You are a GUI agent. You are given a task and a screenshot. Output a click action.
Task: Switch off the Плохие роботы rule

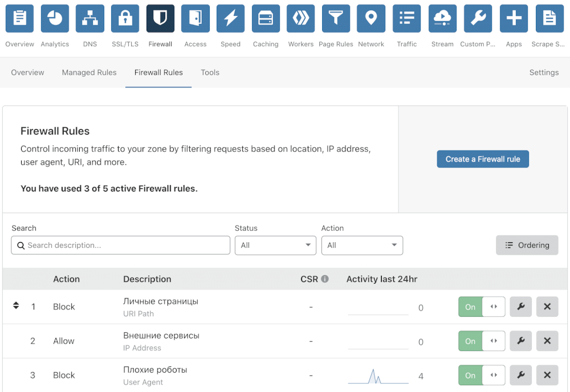[482, 375]
